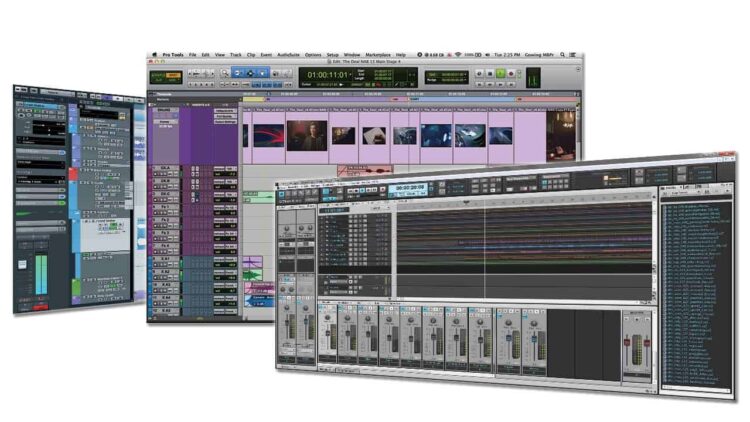This screenshot has width=750, height=422.
Task: Click the blue time display in the front DAW
Action: pyautogui.click(x=411, y=187)
